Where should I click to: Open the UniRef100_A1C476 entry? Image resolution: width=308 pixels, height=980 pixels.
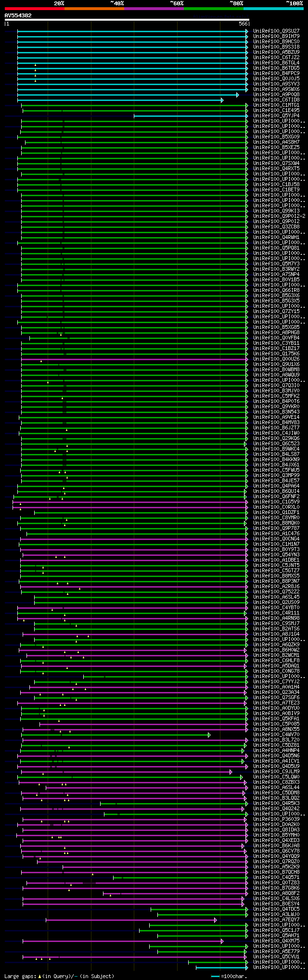[x=276, y=533]
